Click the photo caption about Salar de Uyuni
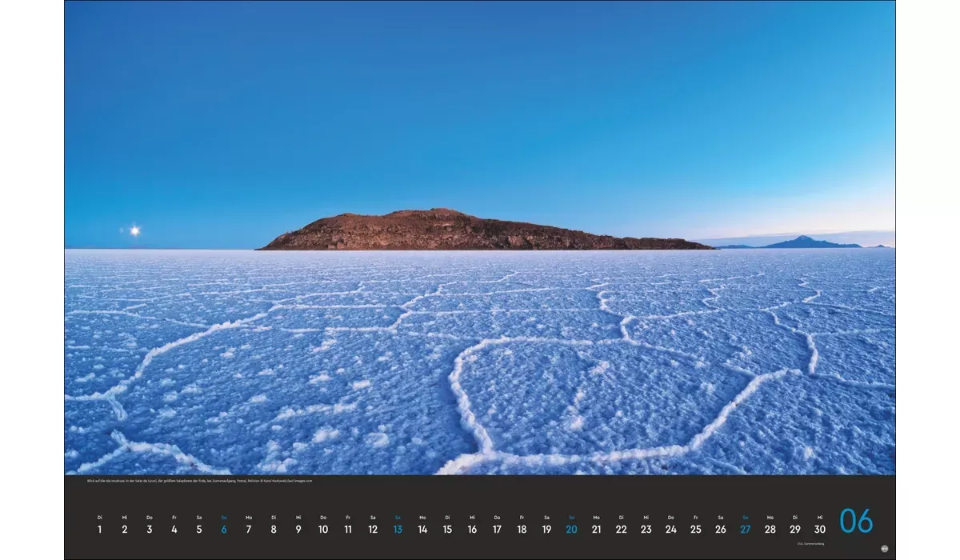 200,481
